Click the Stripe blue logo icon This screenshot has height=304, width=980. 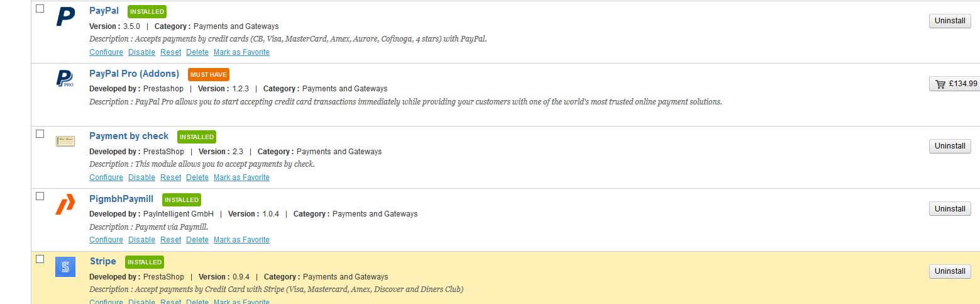click(65, 267)
